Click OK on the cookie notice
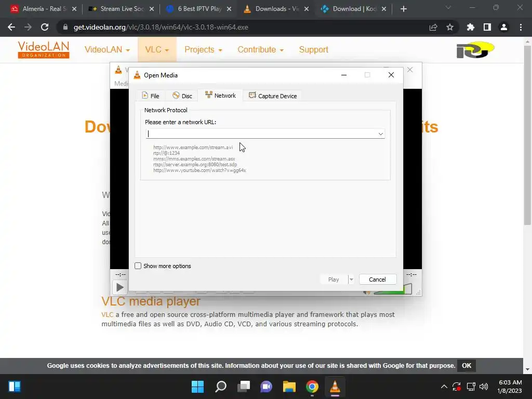Image resolution: width=532 pixels, height=399 pixels. 467,366
